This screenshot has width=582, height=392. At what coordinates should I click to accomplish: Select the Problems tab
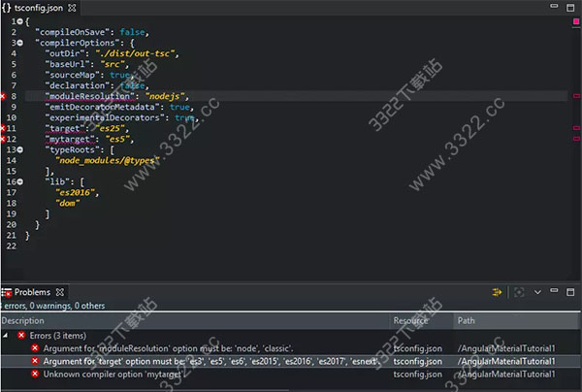(x=29, y=292)
